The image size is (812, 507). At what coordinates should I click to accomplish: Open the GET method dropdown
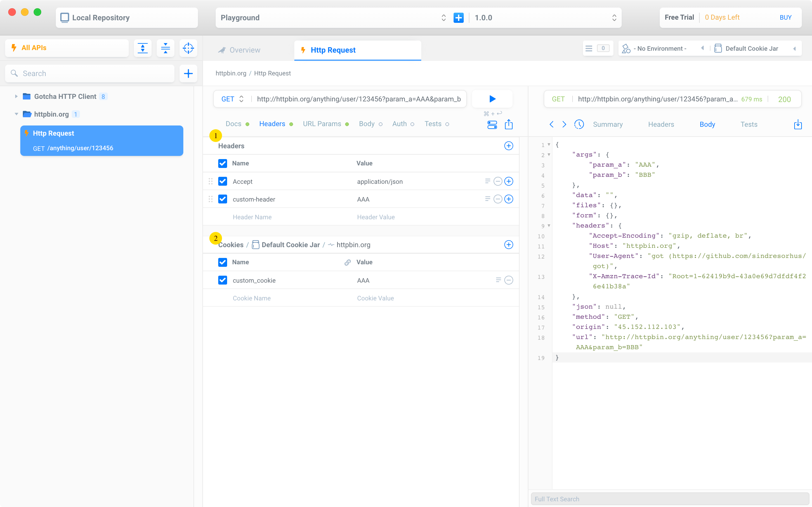coord(232,99)
